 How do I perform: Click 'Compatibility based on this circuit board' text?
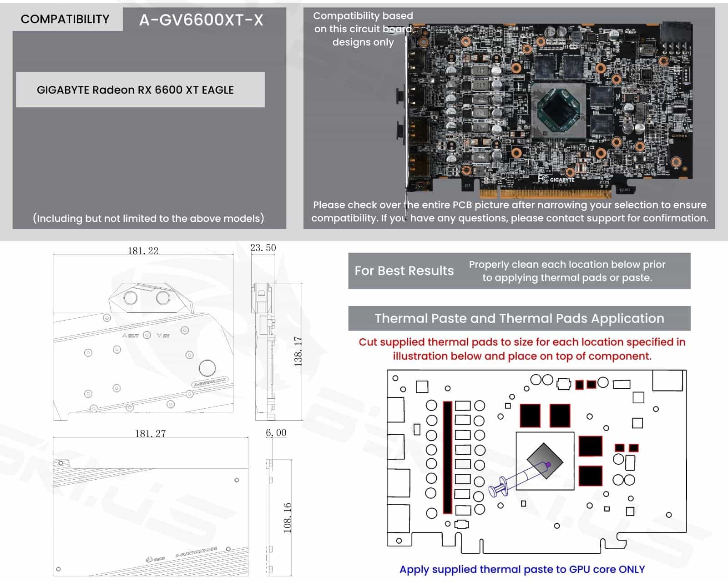(x=363, y=29)
